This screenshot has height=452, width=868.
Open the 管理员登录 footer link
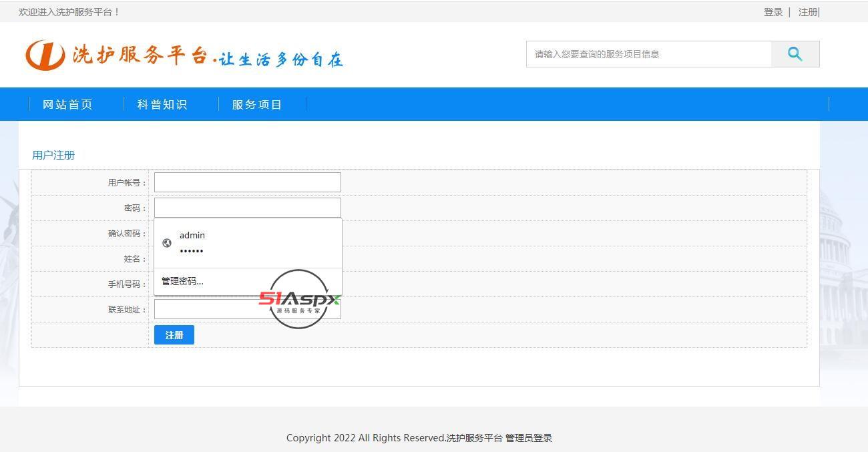pyautogui.click(x=529, y=438)
